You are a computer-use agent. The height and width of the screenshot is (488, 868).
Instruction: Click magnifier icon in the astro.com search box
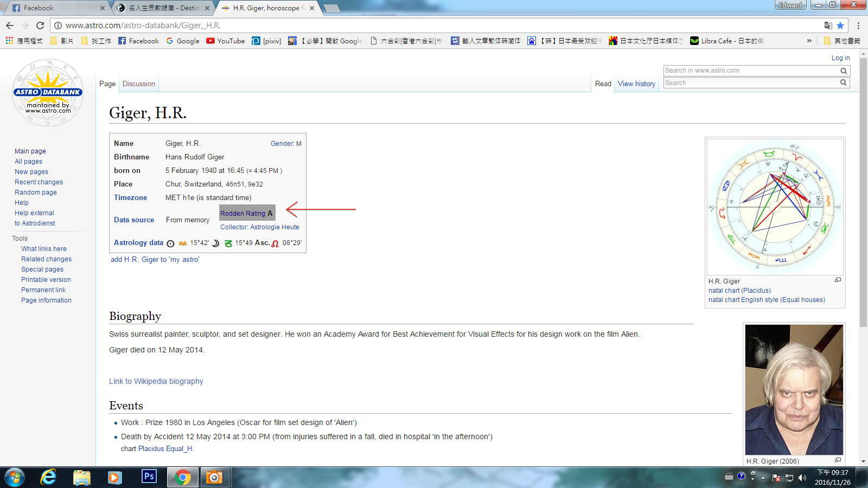[x=844, y=70]
